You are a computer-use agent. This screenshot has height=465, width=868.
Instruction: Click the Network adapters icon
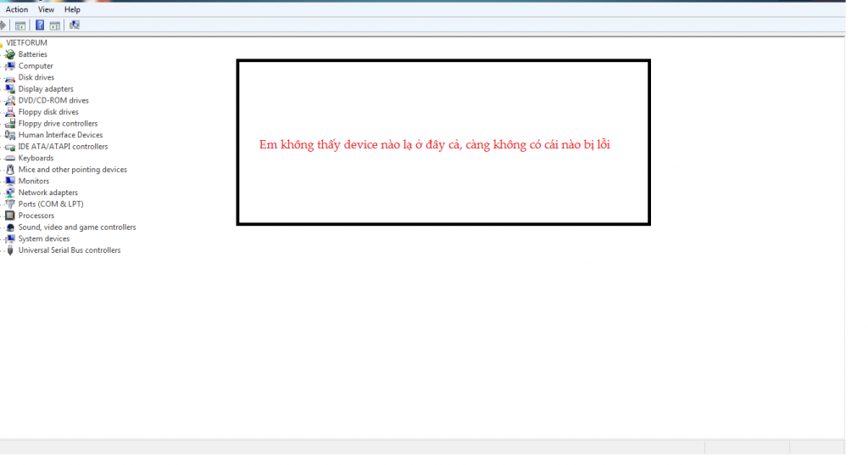click(10, 193)
